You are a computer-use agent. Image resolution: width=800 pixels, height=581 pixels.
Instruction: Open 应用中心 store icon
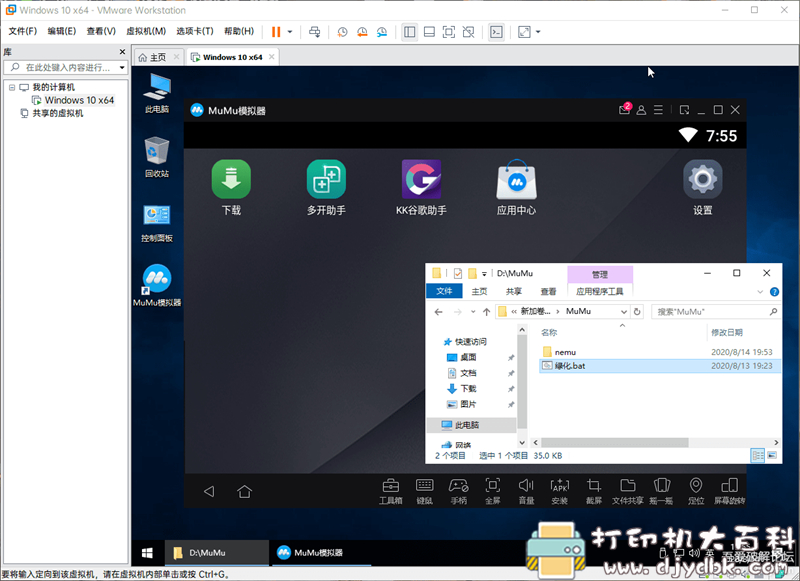click(x=516, y=180)
